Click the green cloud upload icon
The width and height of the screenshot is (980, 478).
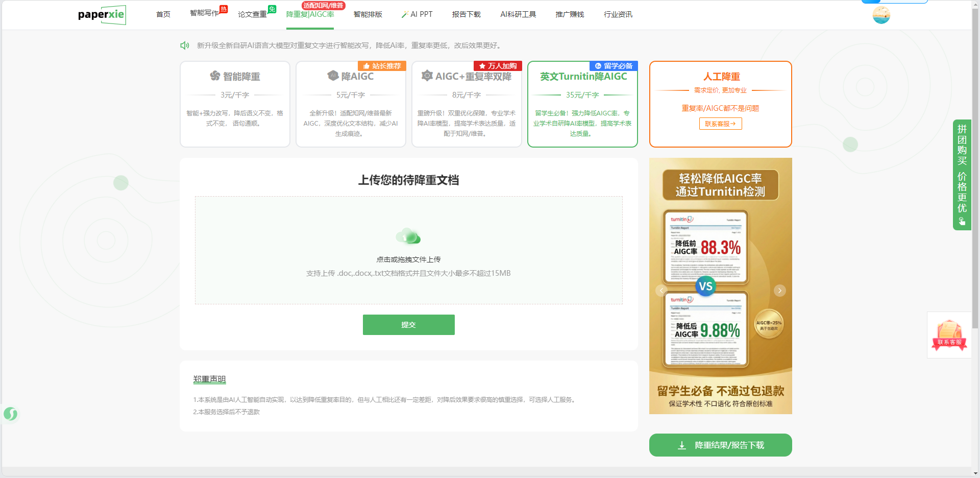coord(408,236)
